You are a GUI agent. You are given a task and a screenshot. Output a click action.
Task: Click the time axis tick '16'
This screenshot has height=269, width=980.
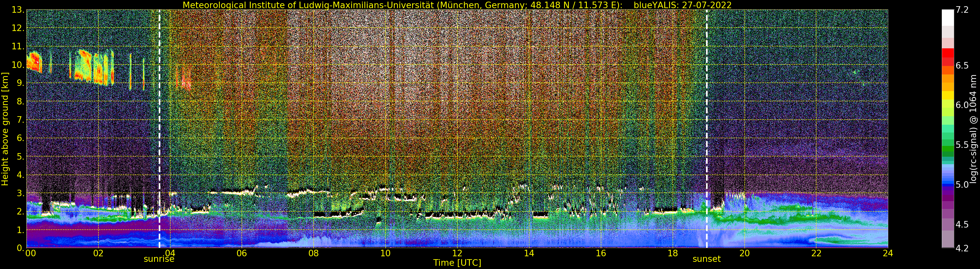tap(601, 253)
